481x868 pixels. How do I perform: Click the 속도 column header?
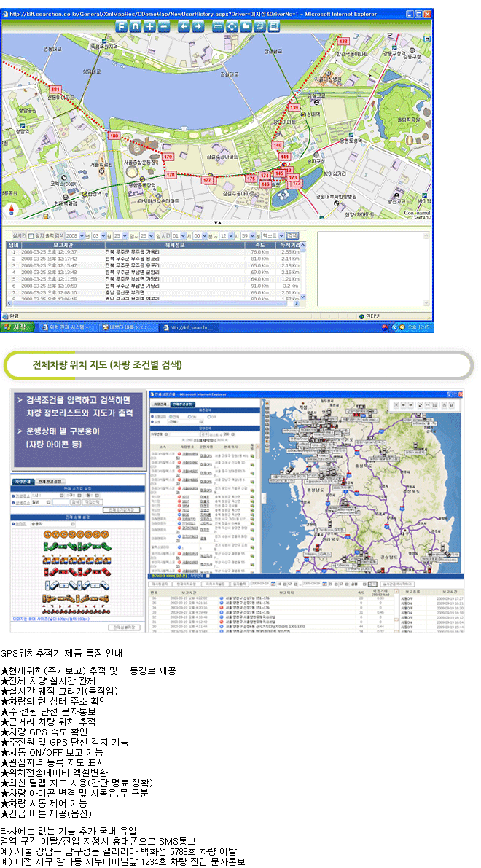click(261, 244)
